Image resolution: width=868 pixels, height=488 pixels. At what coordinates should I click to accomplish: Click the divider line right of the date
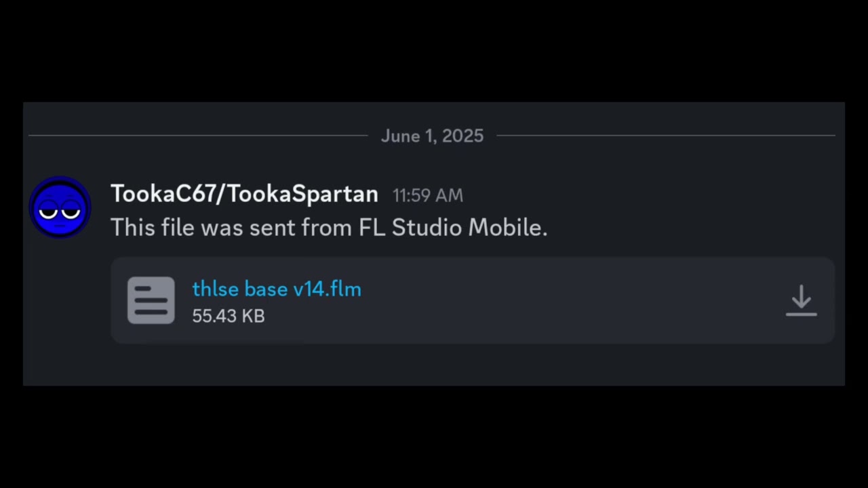point(665,136)
